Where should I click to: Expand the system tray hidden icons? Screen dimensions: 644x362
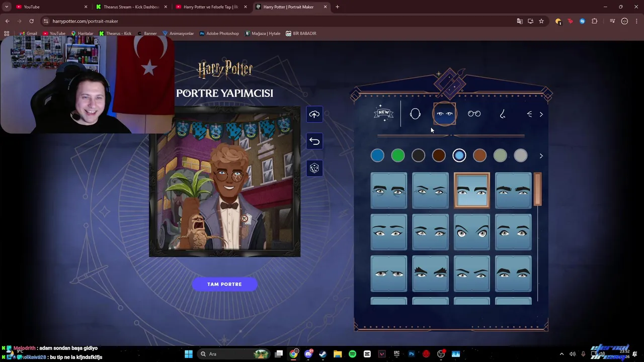tap(562, 354)
